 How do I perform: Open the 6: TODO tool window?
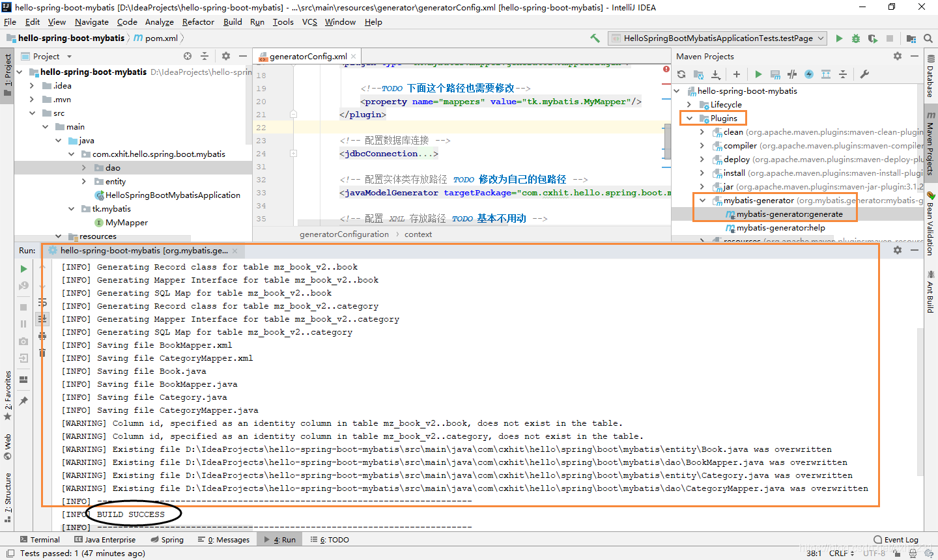coord(330,540)
